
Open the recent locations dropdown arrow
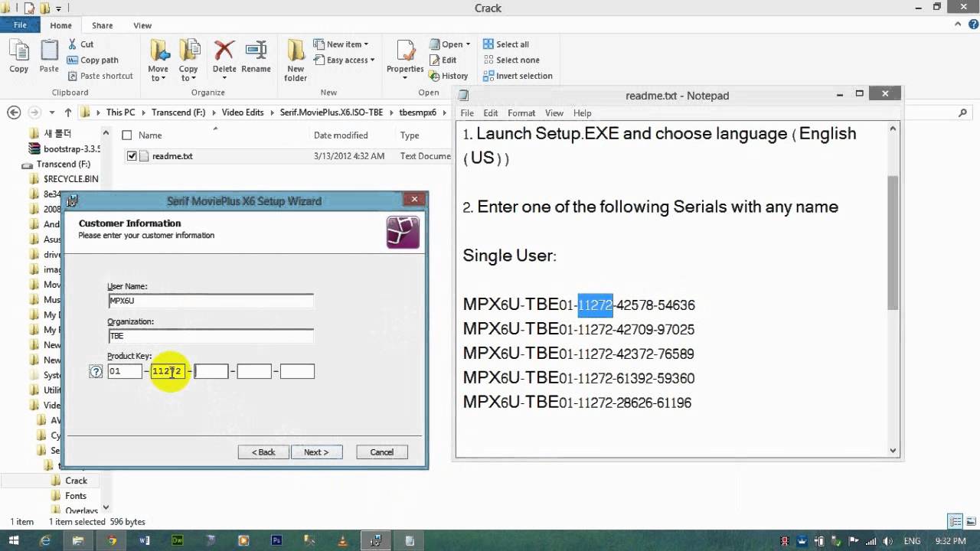(51, 112)
